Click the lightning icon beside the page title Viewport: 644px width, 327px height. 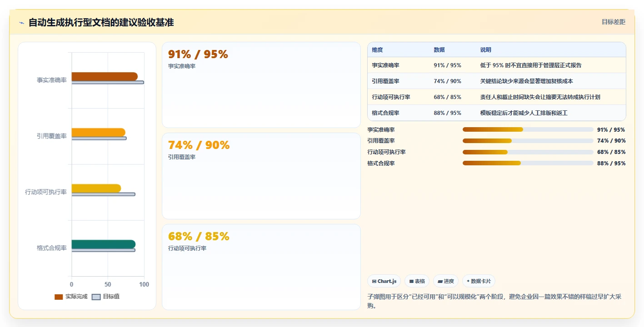(22, 23)
